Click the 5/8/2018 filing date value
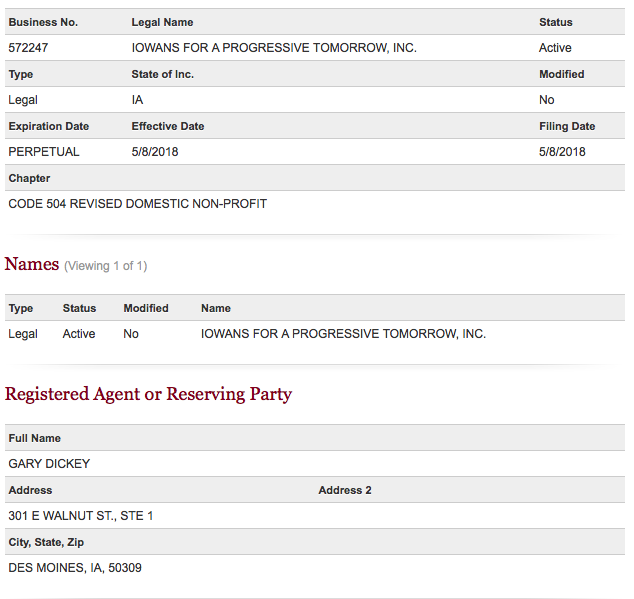Viewport: 634px width, 599px height. point(562,152)
